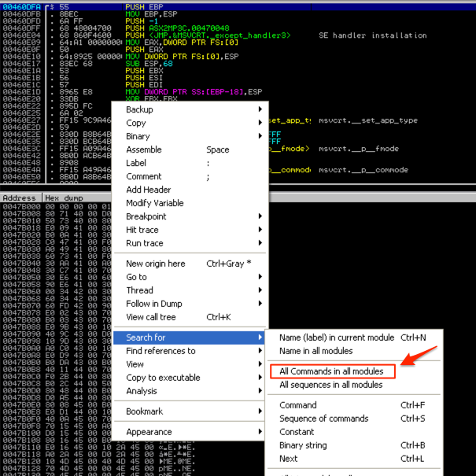Choose Next search entry
This screenshot has height=476, width=476.
pyautogui.click(x=354, y=459)
